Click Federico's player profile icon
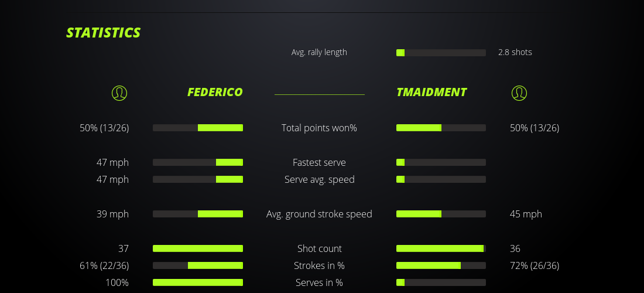The image size is (644, 293). tap(119, 93)
